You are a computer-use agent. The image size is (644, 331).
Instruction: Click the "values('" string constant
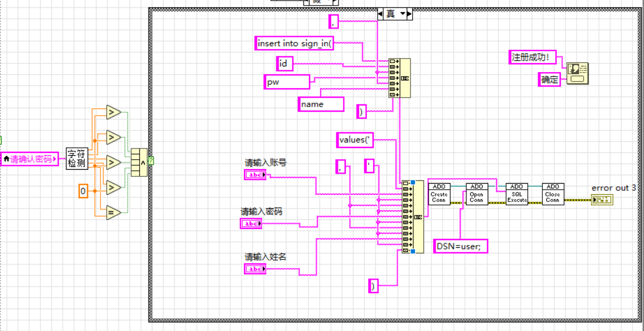point(355,140)
